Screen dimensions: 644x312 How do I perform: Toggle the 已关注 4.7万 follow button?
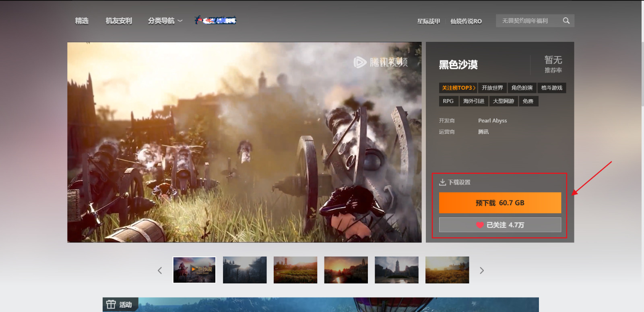500,225
